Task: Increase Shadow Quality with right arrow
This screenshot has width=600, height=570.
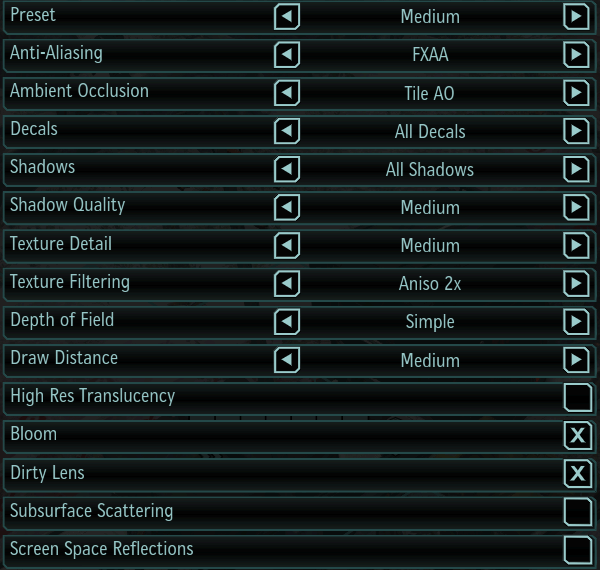Action: (x=576, y=207)
